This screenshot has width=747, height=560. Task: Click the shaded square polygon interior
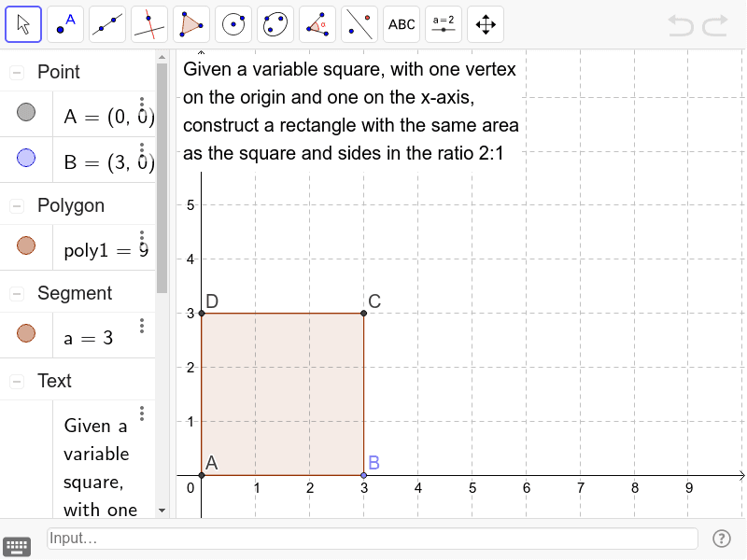point(283,394)
